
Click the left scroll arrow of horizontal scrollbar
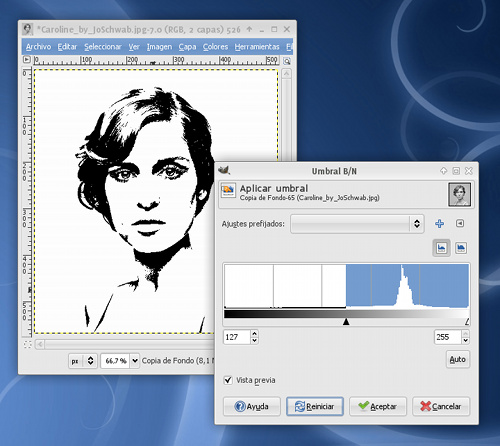pos(40,344)
